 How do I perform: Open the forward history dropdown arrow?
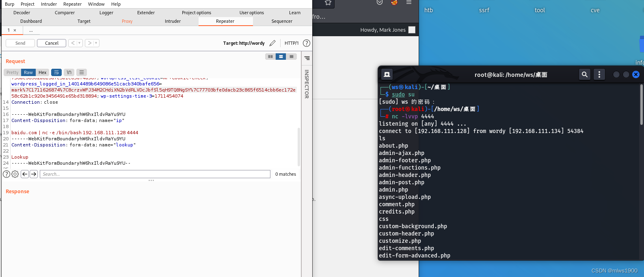97,43
